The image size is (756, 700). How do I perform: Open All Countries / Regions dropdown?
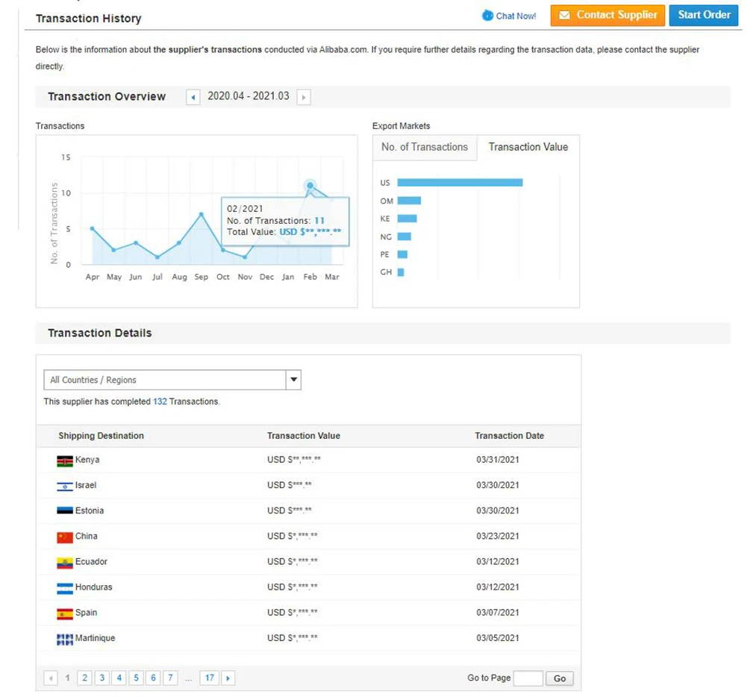172,380
